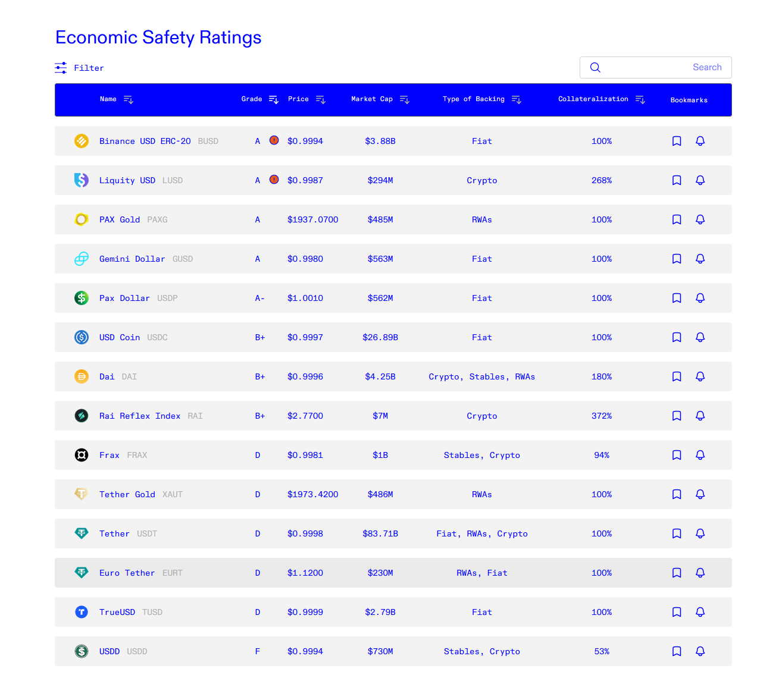
Task: Toggle price alerts for Euro Tether
Action: pyautogui.click(x=700, y=573)
